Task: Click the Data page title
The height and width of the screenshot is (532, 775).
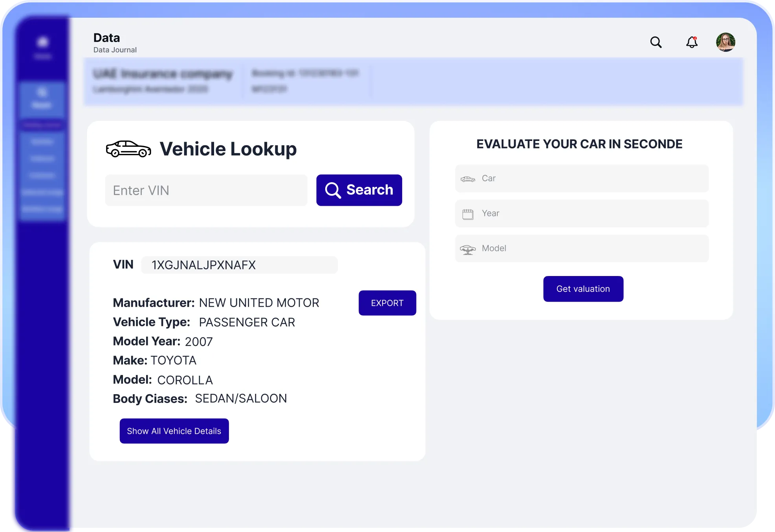Action: click(x=106, y=38)
